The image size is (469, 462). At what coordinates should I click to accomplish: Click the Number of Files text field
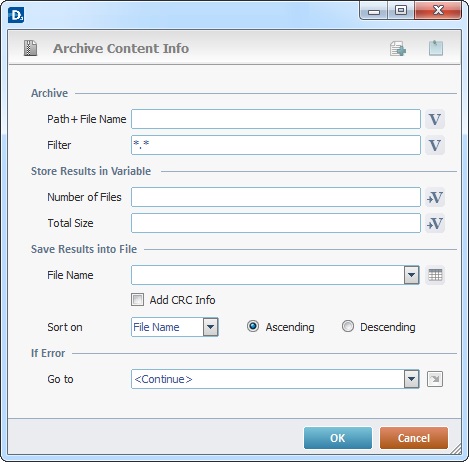276,197
